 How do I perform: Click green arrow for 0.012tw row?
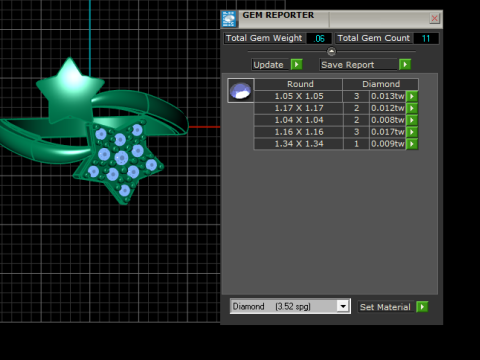pyautogui.click(x=412, y=108)
